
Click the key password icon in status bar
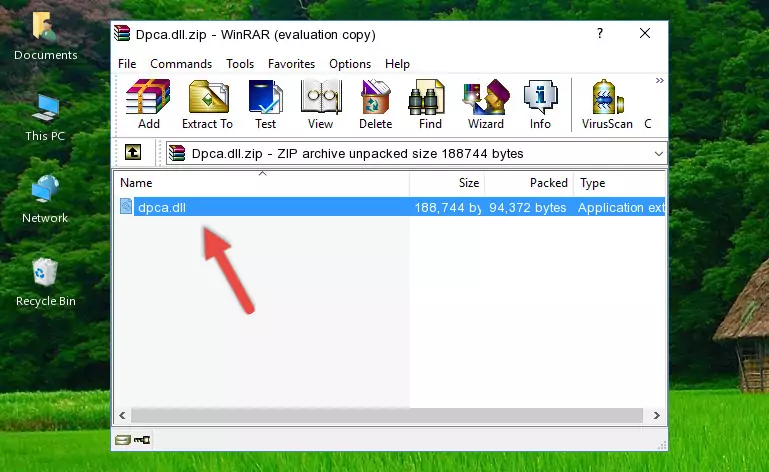tap(142, 440)
